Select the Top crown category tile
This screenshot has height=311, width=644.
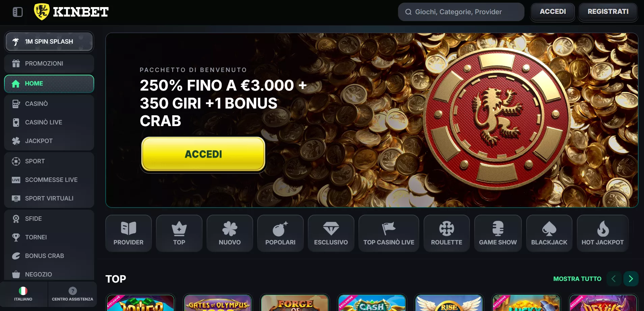[179, 233]
